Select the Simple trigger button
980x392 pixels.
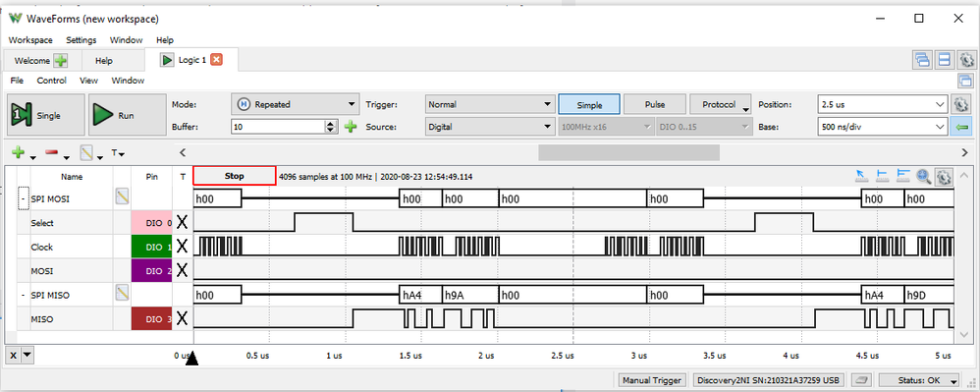pyautogui.click(x=589, y=104)
